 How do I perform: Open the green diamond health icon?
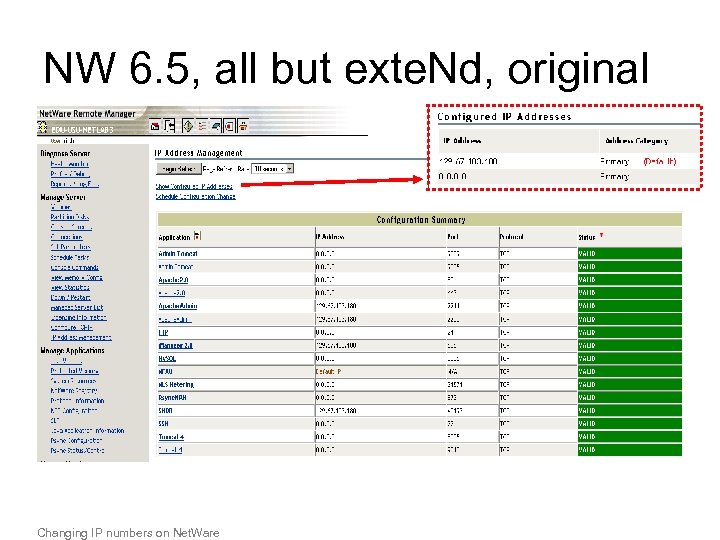(x=188, y=125)
